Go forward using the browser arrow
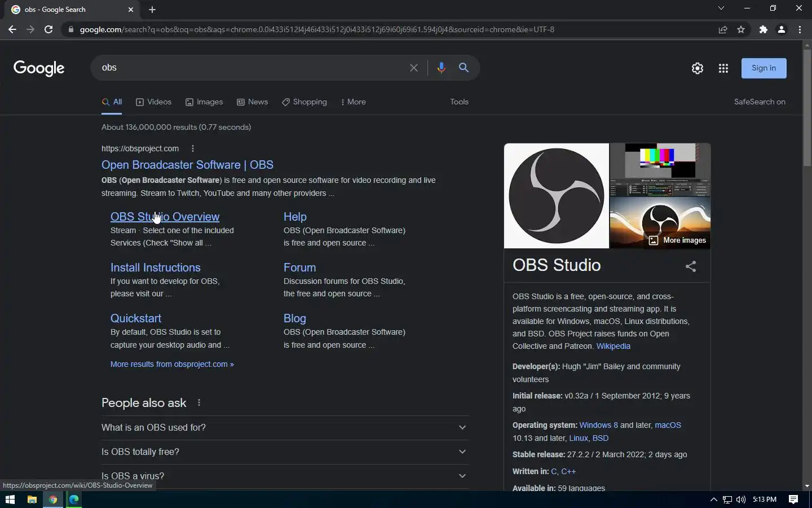 tap(30, 29)
